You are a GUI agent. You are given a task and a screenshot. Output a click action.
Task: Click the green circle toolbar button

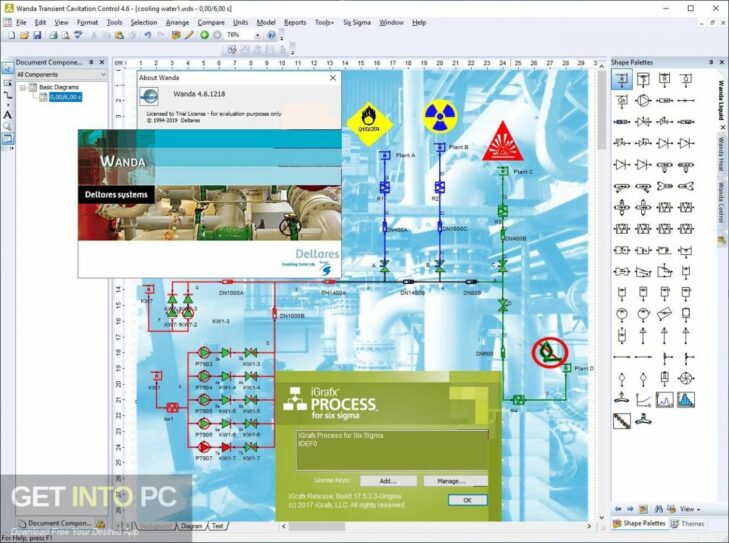204,35
